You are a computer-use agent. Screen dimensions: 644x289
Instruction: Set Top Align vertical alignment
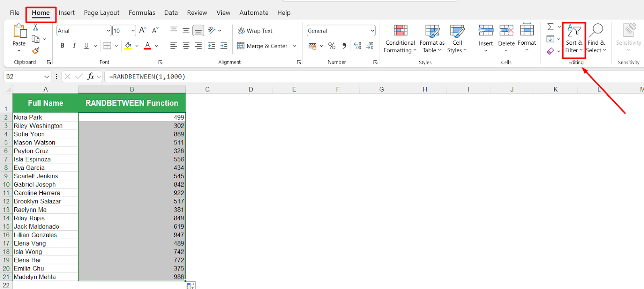[x=173, y=30]
